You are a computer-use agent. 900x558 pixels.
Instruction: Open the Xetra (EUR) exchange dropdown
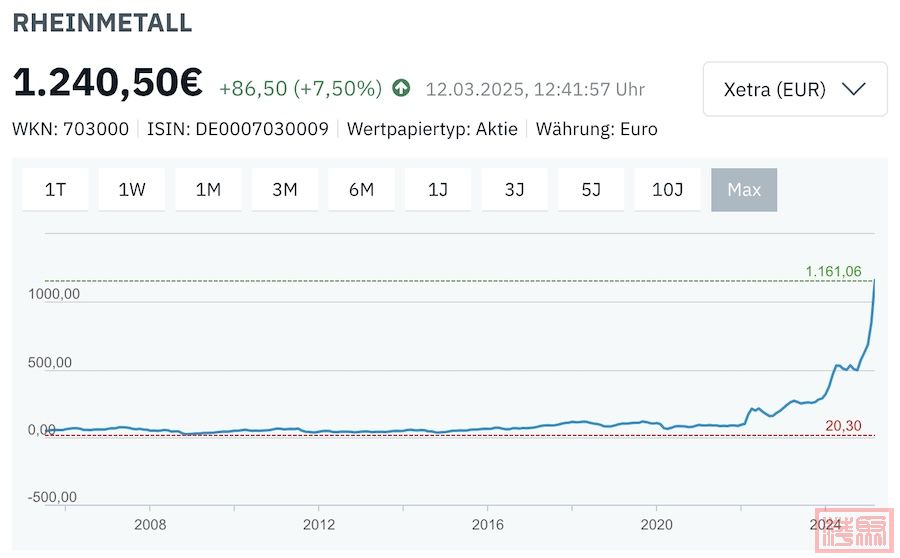pos(795,89)
